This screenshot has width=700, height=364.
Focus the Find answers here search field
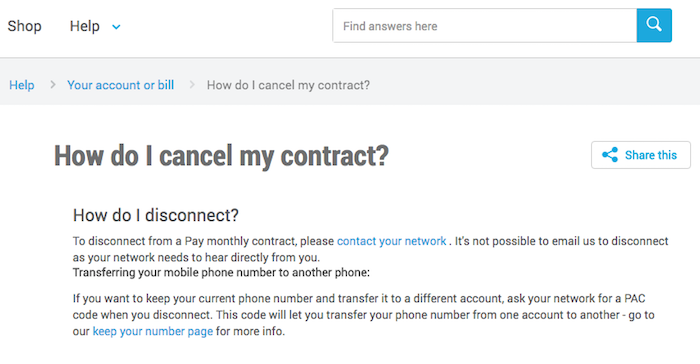coord(485,25)
